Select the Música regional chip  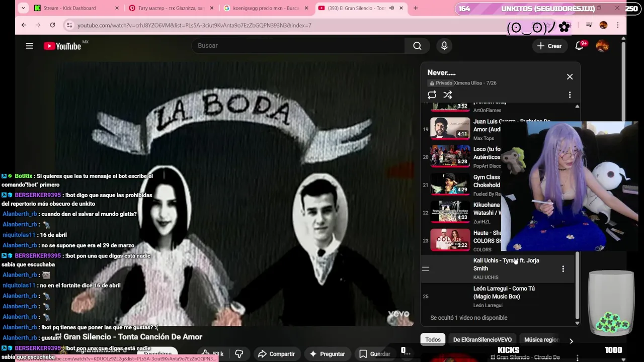(542, 340)
